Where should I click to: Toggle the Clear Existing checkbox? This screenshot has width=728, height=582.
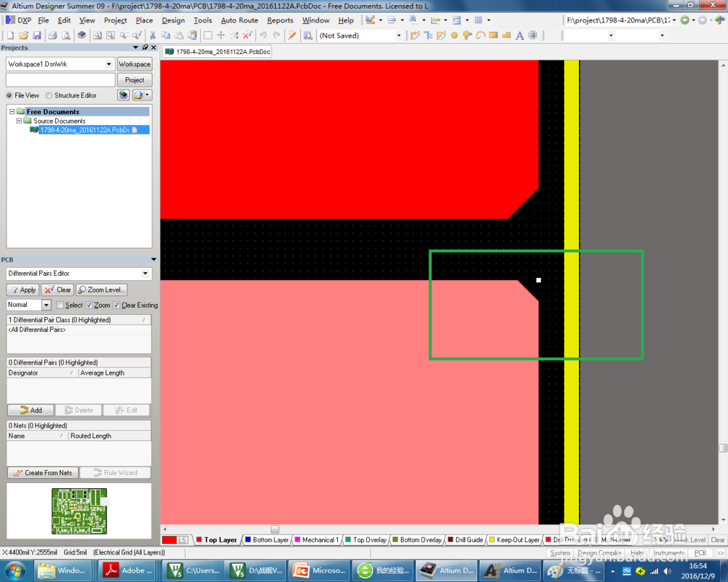116,305
